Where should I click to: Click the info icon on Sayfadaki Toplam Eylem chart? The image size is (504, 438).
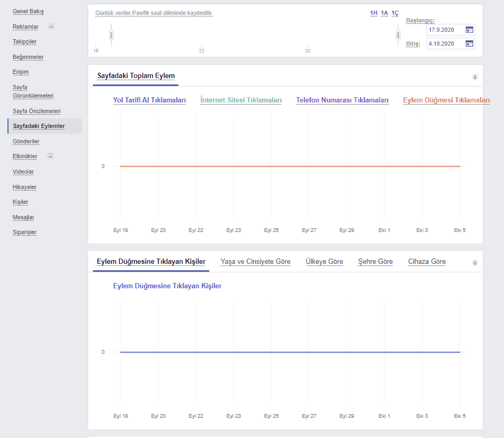tap(475, 76)
